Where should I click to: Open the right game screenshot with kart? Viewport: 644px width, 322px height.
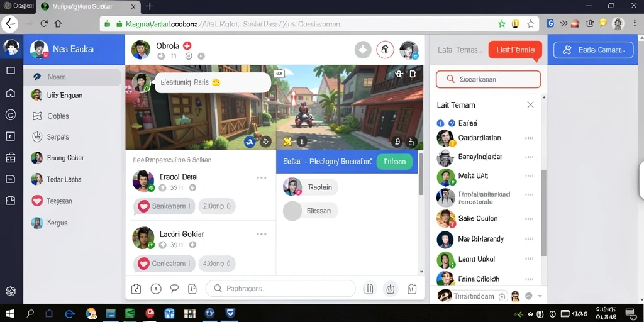point(350,108)
